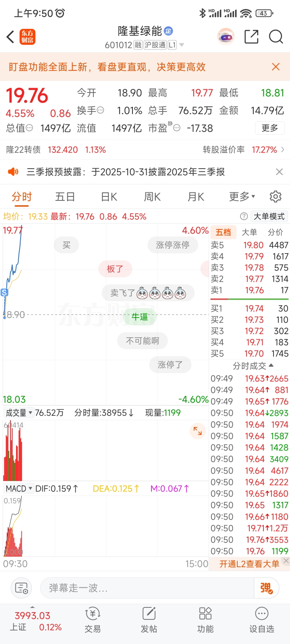This screenshot has height=644, width=290.
Task: Tap the blue S marker on chart
Action: coord(4,293)
